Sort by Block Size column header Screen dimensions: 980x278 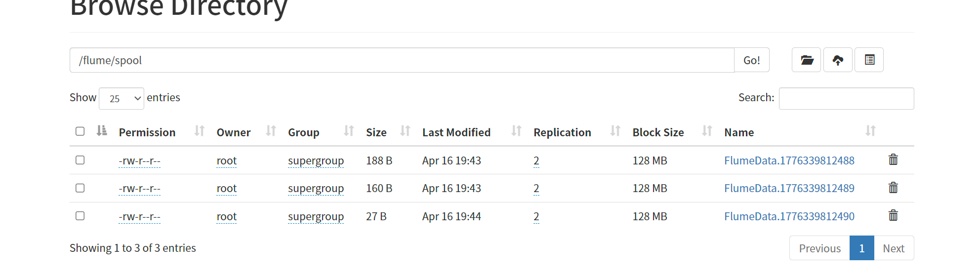[658, 132]
